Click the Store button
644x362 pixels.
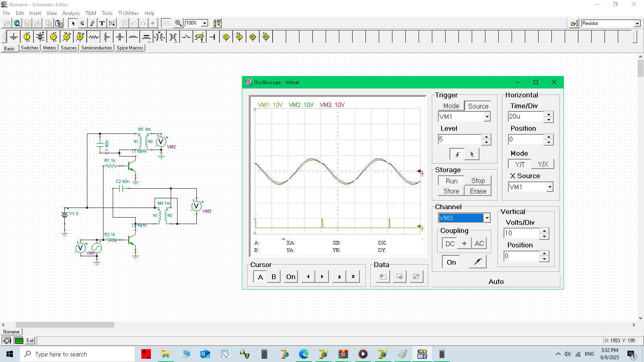(451, 191)
